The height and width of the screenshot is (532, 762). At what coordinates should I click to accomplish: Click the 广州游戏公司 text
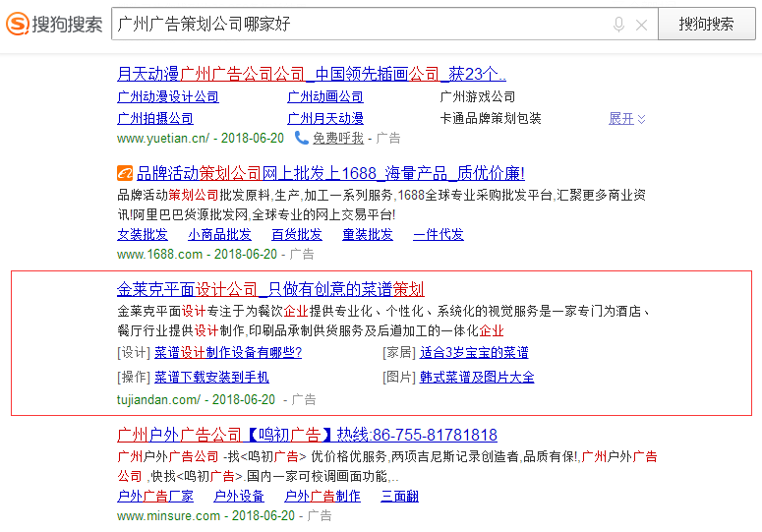coord(477,96)
